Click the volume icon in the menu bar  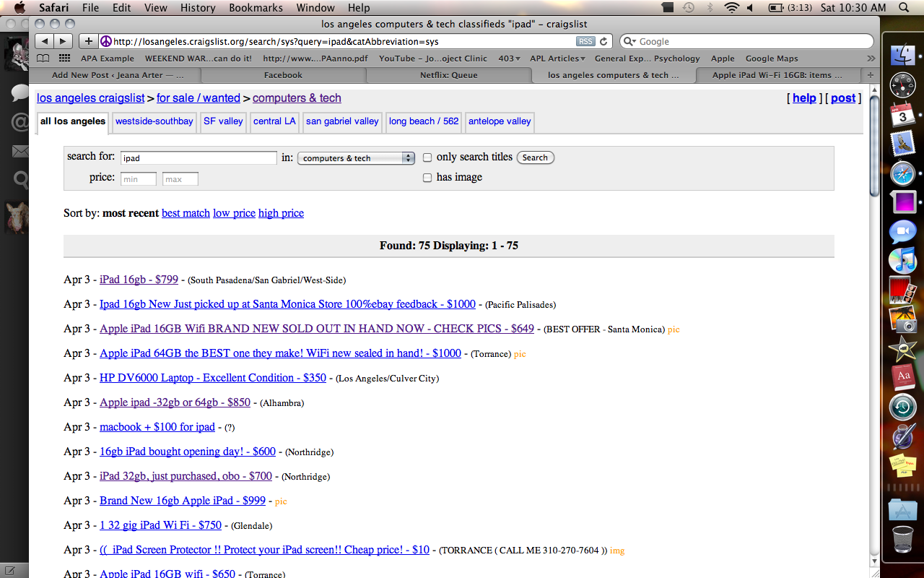click(x=750, y=8)
